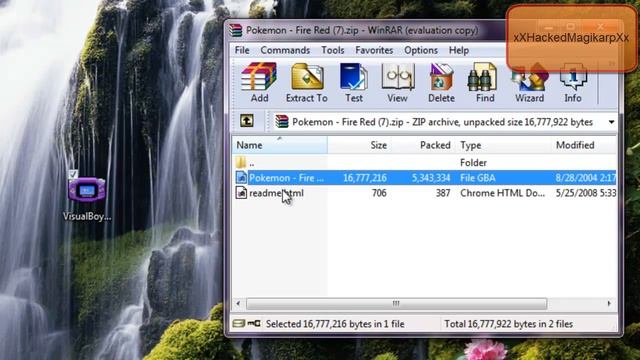The height and width of the screenshot is (360, 640).
Task: Click the Total bytes status text
Action: [x=509, y=324]
